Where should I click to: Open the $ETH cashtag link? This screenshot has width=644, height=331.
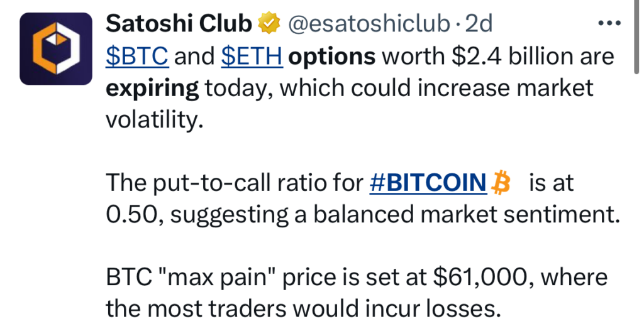[253, 57]
